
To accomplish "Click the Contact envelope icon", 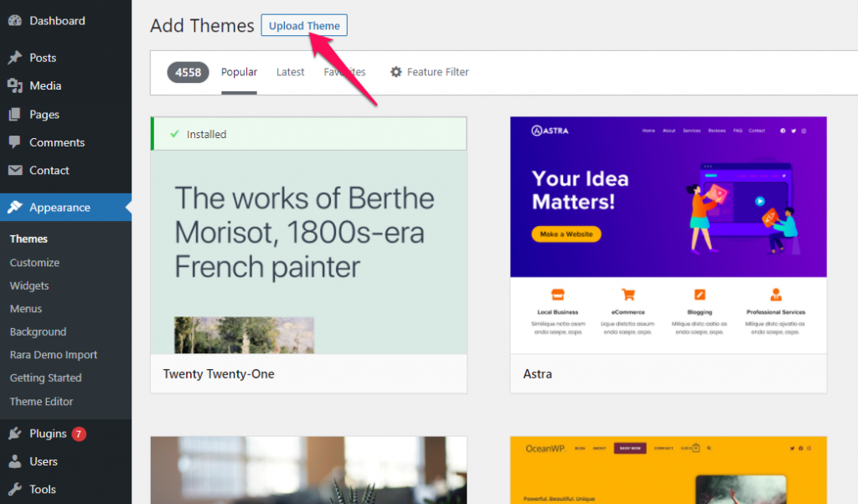I will (x=15, y=170).
